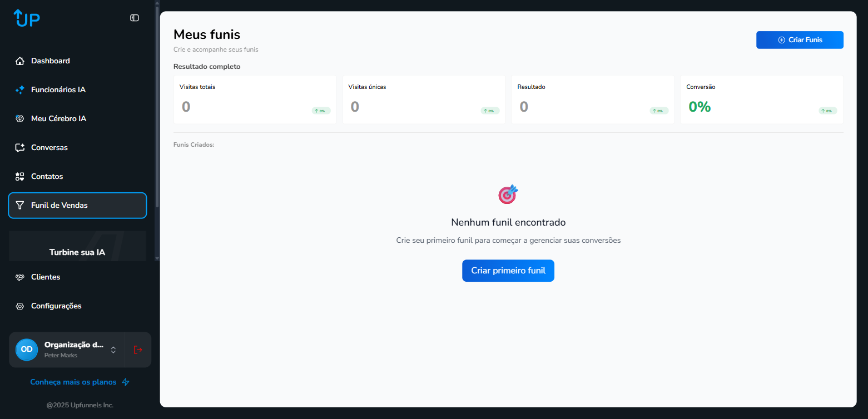Click the Criar Funis button
Image resolution: width=868 pixels, height=419 pixels.
799,40
